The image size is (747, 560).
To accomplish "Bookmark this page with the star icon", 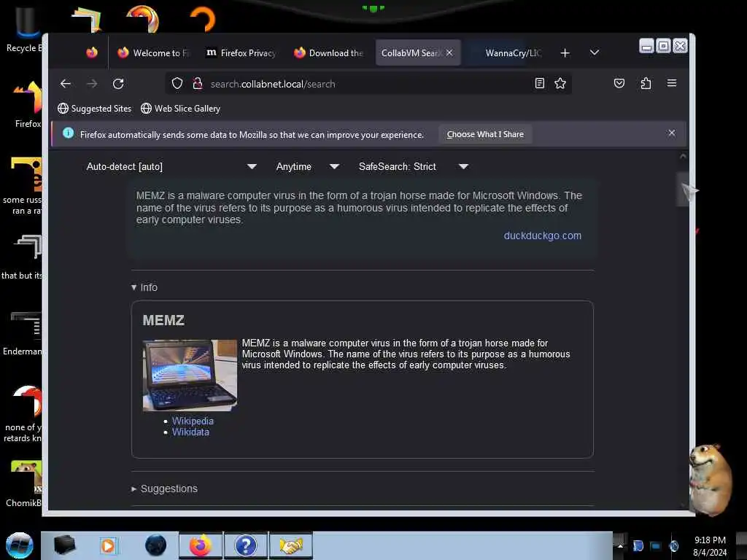I will (x=560, y=83).
